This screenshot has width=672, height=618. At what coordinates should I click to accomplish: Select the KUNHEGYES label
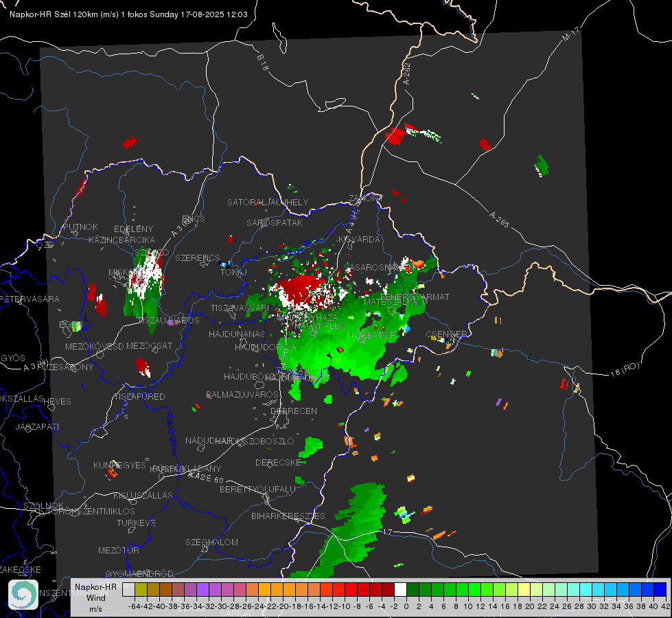pyautogui.click(x=119, y=465)
